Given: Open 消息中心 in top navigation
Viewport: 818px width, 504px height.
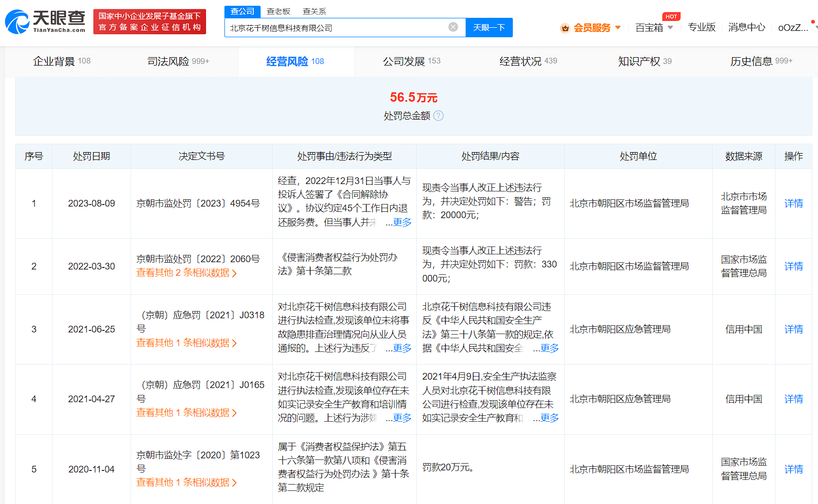Looking at the screenshot, I should pos(747,27).
